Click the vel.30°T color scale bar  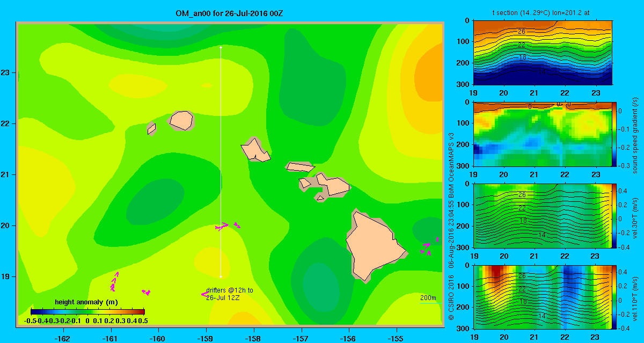click(x=615, y=215)
